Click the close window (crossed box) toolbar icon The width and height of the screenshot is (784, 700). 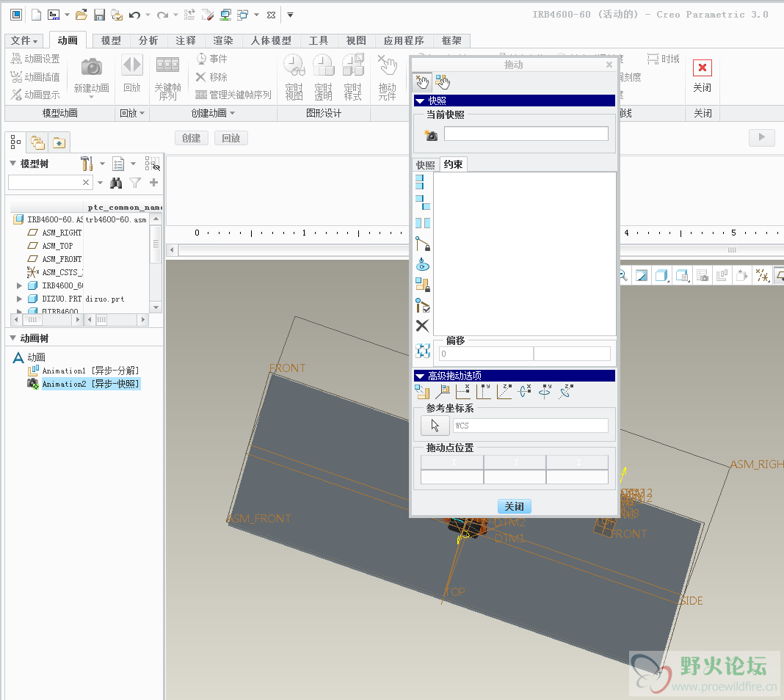tap(271, 15)
